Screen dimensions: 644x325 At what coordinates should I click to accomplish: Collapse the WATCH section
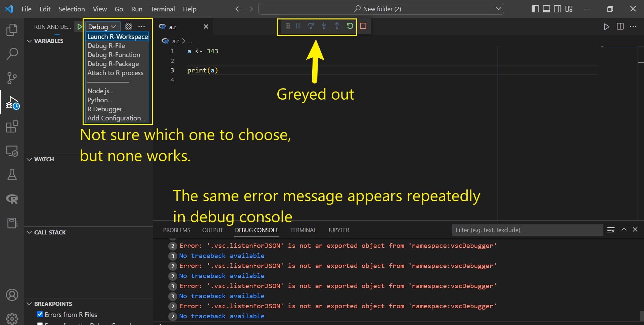[x=29, y=159]
